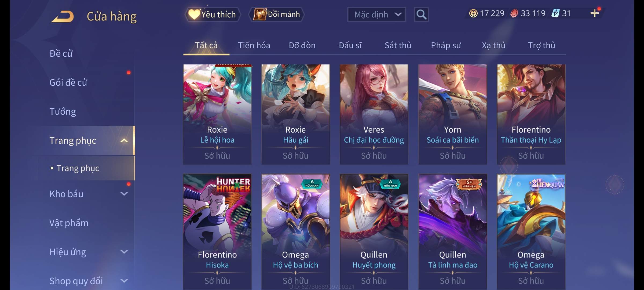The width and height of the screenshot is (644, 290).
Task: Open the Mặc định sort dropdown
Action: (376, 15)
